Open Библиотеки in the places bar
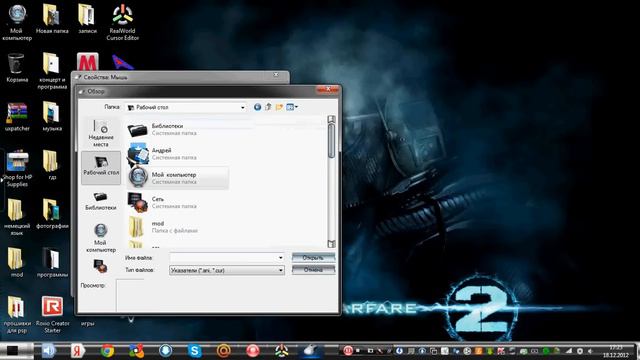 tap(101, 201)
